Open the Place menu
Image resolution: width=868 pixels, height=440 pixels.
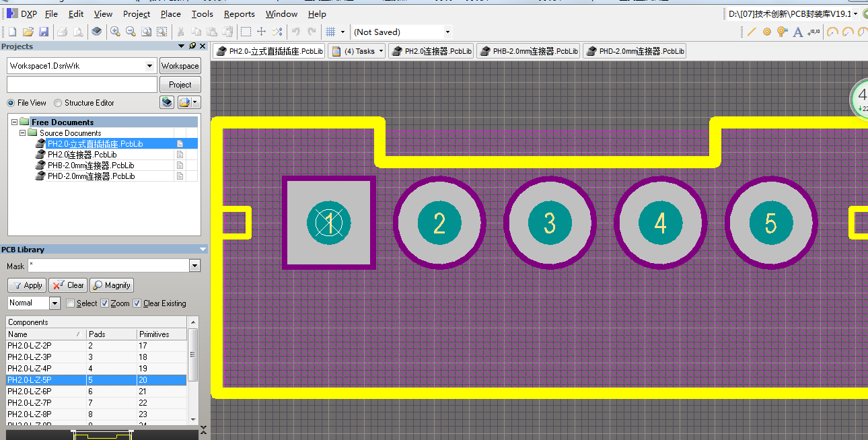(170, 13)
